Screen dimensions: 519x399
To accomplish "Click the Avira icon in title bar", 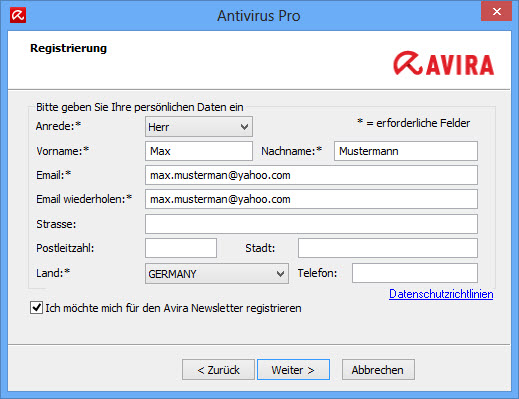I will 18,16.
